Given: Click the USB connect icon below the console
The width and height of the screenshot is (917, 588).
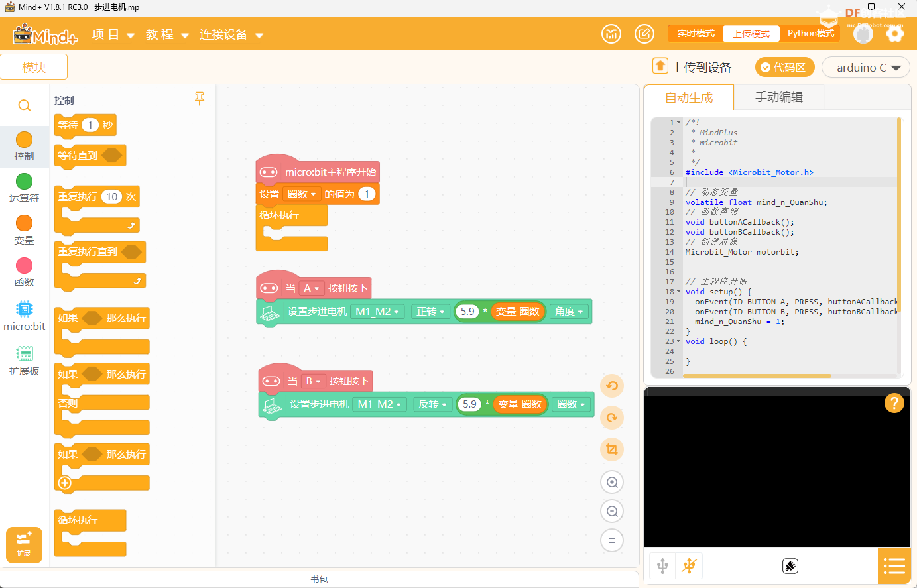Looking at the screenshot, I should tap(662, 566).
